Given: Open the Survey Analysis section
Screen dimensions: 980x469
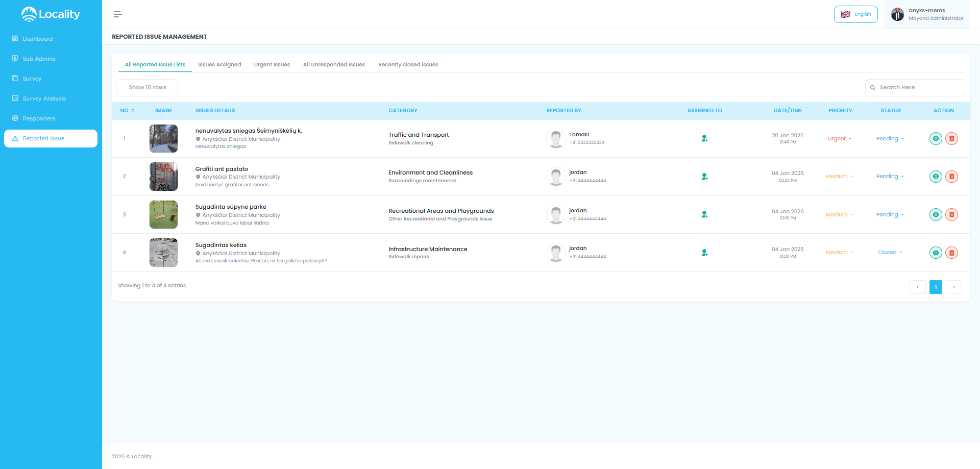Looking at the screenshot, I should click(44, 98).
